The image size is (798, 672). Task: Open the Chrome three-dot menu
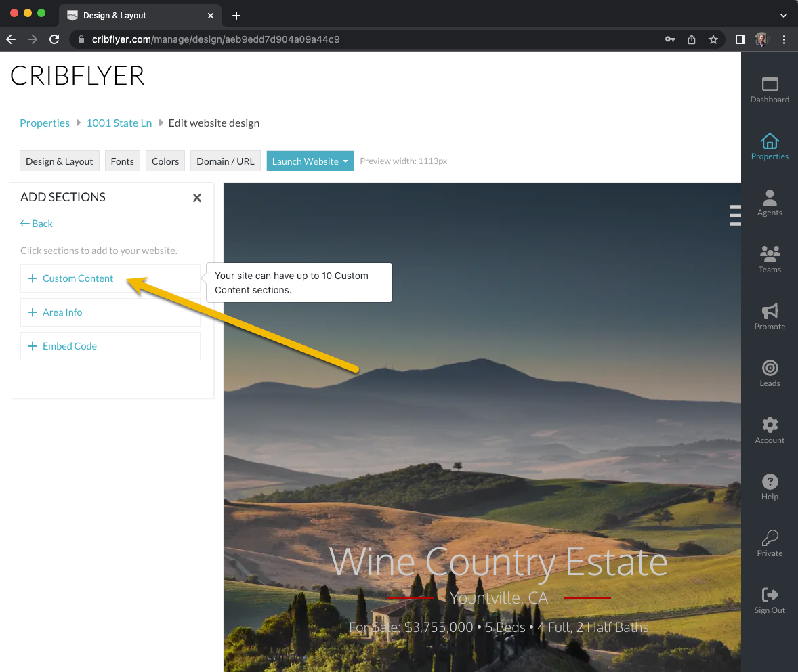(784, 39)
